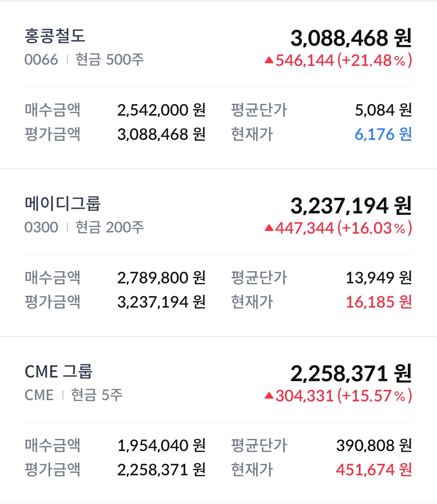The image size is (437, 504).
Task: Click the red up-triangle beside 304,331
Action: click(x=269, y=396)
